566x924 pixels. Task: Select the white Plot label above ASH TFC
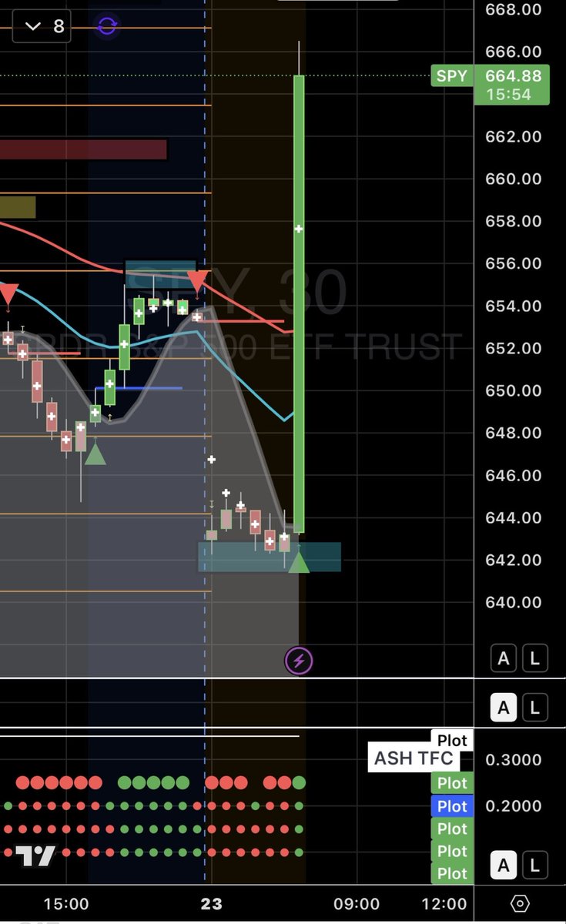click(x=452, y=740)
